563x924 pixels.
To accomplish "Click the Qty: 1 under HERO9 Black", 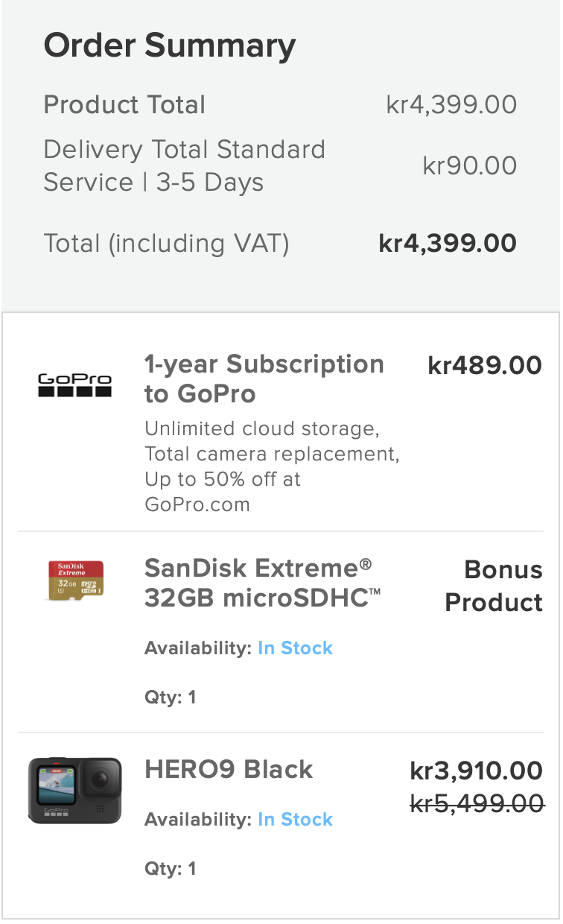I will [x=171, y=869].
